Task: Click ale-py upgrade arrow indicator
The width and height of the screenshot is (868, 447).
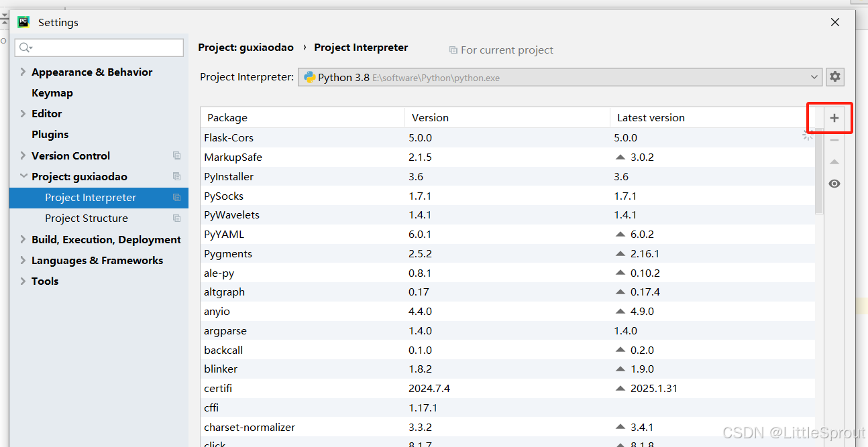Action: [x=620, y=273]
